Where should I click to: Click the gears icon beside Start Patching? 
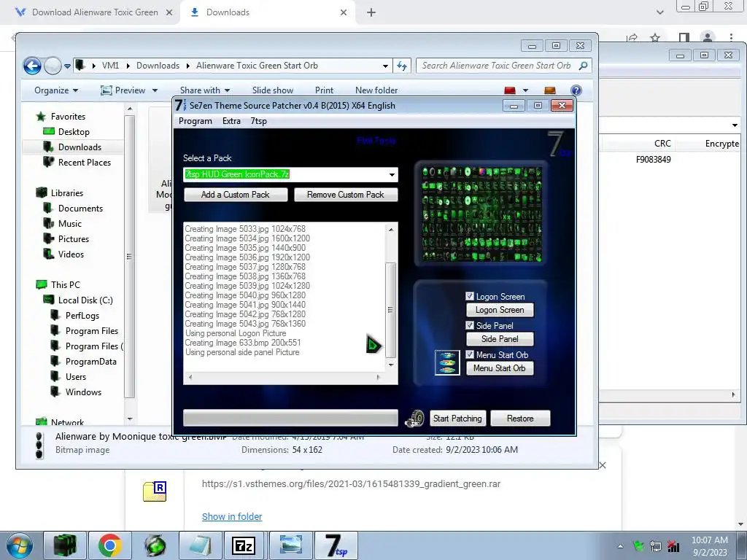(414, 419)
